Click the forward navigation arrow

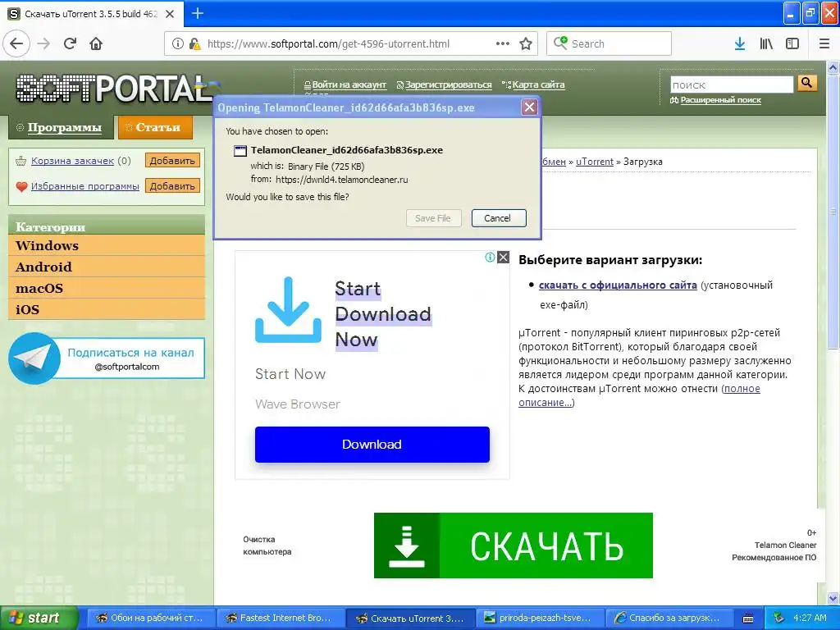pos(43,43)
